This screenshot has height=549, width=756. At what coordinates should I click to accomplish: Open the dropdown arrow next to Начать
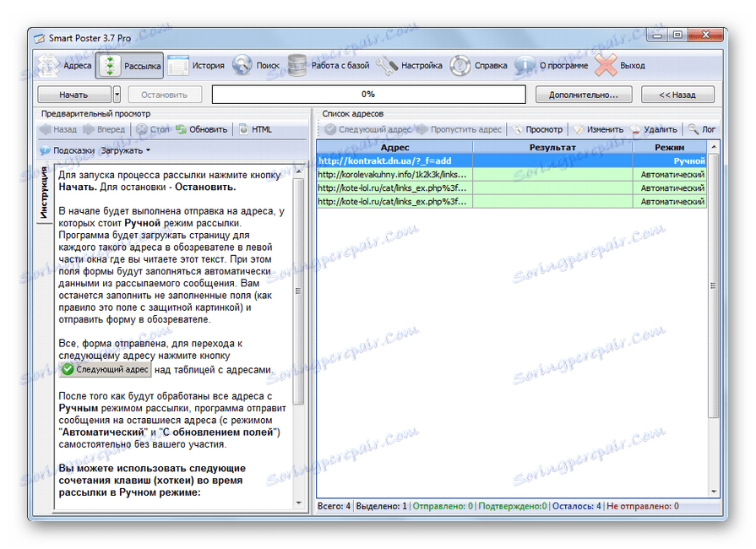117,95
